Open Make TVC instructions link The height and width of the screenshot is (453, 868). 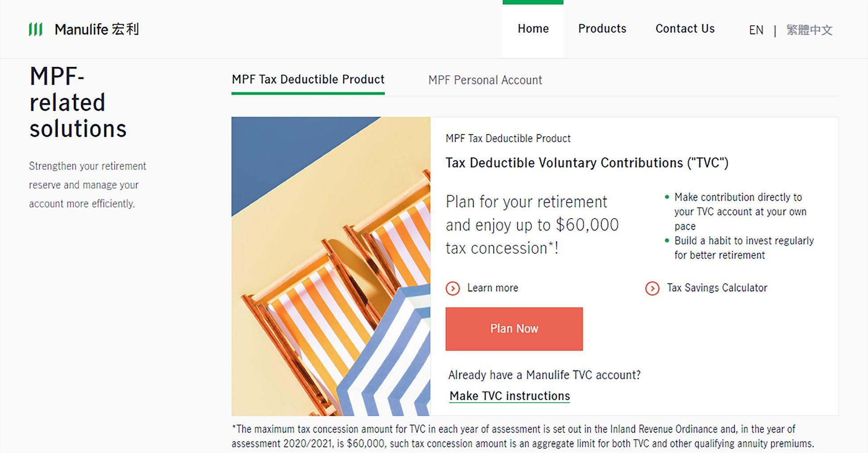[510, 396]
